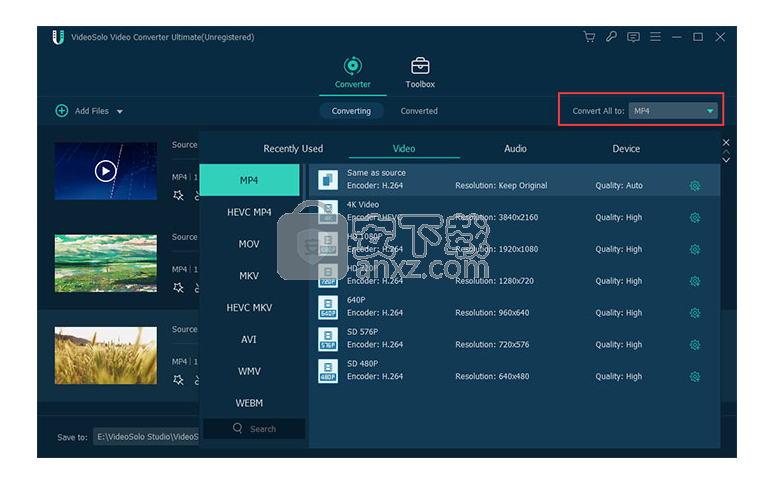Select AVI format
The height and width of the screenshot is (484, 770).
(249, 340)
